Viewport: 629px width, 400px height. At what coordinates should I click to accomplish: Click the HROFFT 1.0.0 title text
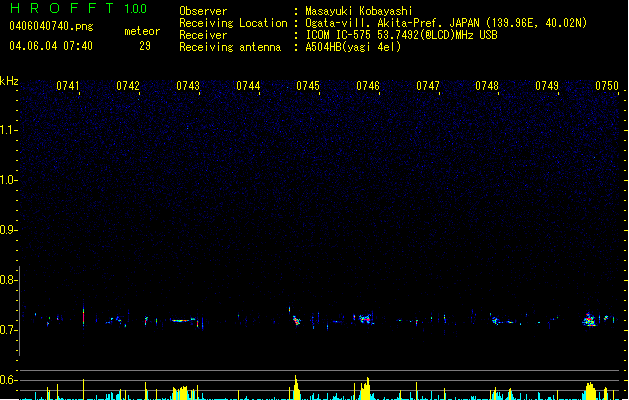(79, 8)
